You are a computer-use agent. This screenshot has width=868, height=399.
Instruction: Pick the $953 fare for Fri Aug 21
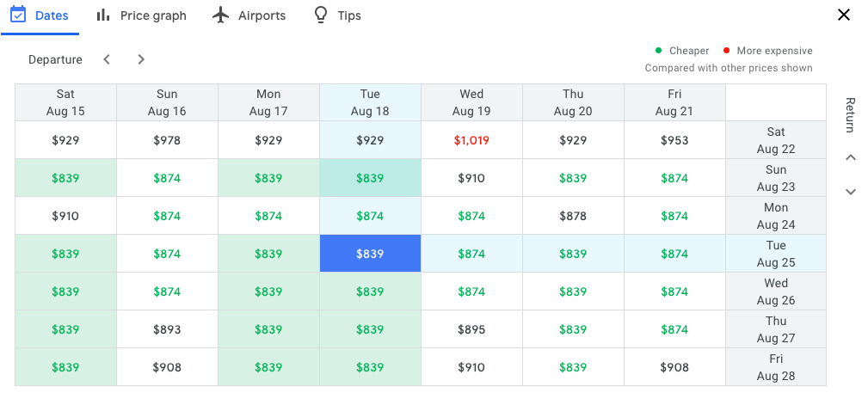[x=674, y=140]
